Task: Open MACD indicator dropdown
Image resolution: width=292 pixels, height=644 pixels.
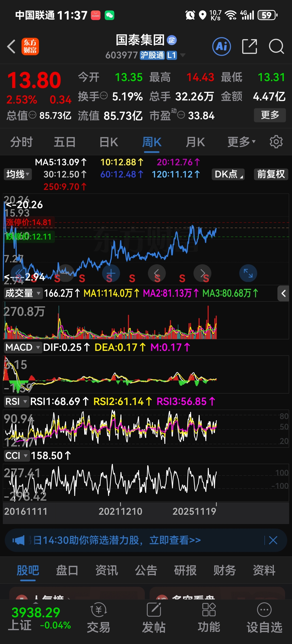Action: (x=22, y=347)
